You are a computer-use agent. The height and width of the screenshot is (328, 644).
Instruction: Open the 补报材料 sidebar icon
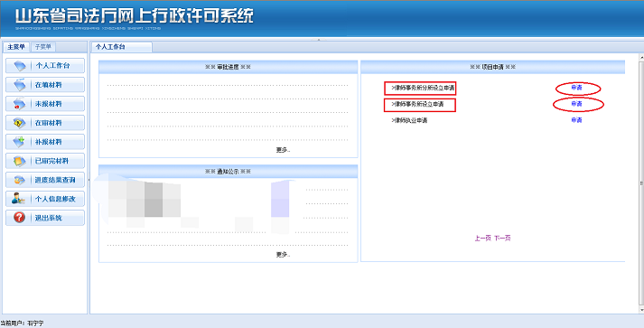[20, 142]
